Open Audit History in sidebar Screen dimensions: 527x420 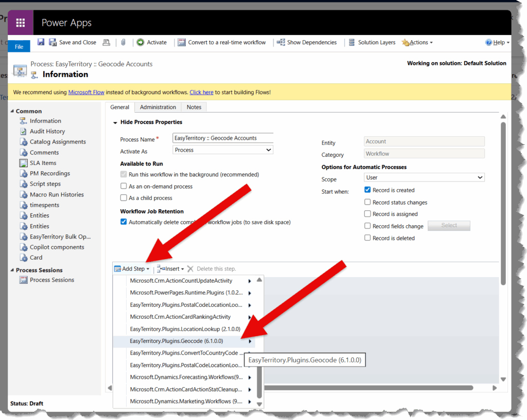(47, 131)
